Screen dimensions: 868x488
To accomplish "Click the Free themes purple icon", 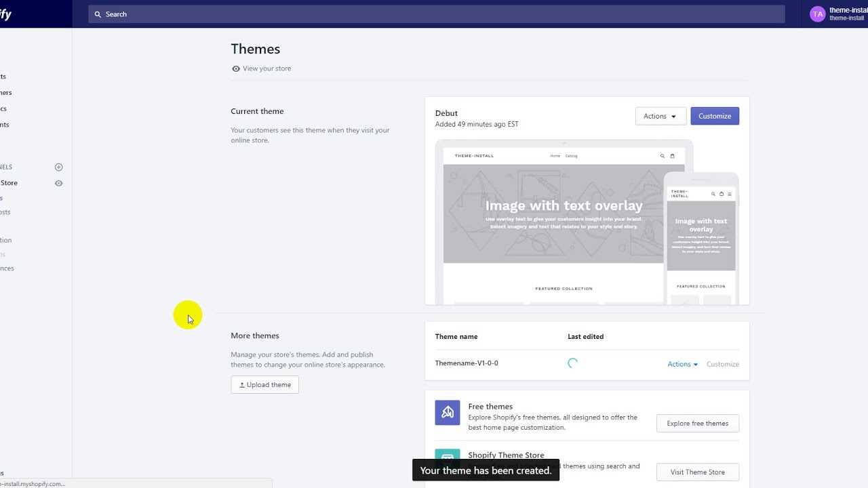I will click(448, 413).
